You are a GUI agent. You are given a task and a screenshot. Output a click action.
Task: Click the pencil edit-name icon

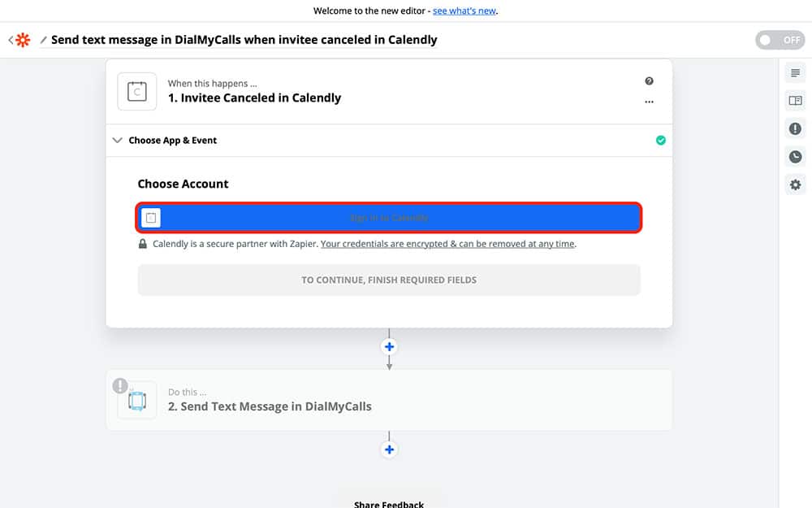coord(44,40)
